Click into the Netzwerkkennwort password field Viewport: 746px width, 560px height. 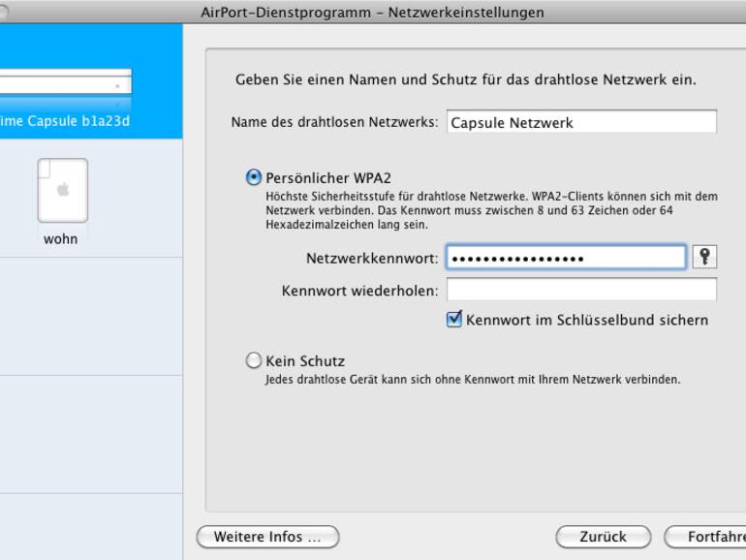click(566, 258)
